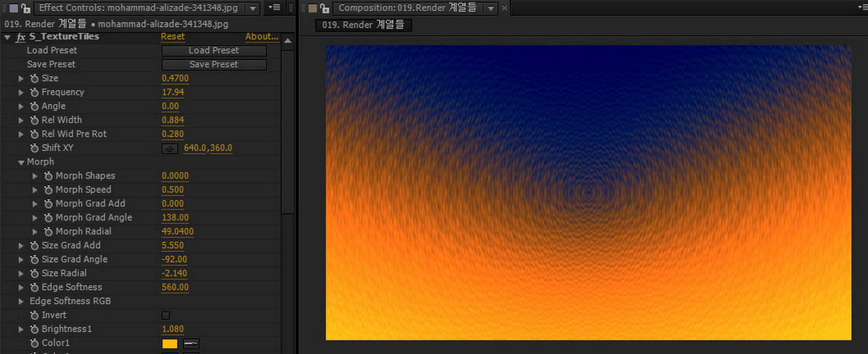
Task: Reset the S_TextureTiles effect
Action: (x=172, y=36)
